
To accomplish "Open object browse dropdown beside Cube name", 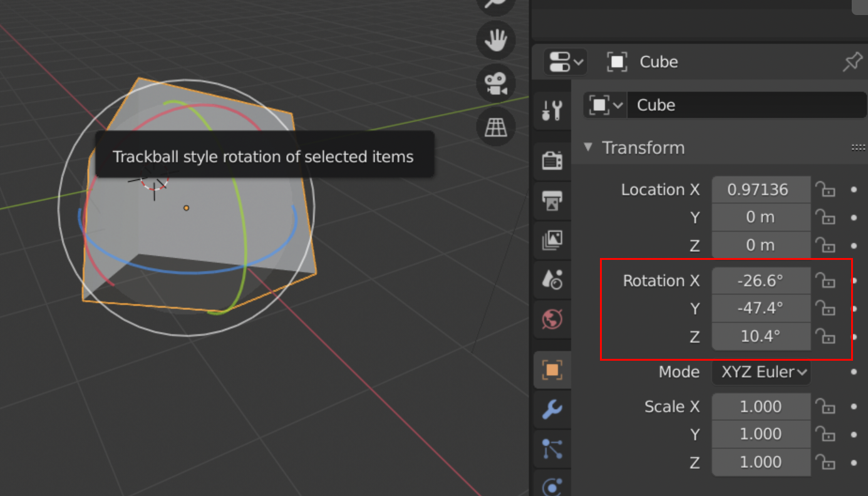I will coord(606,105).
